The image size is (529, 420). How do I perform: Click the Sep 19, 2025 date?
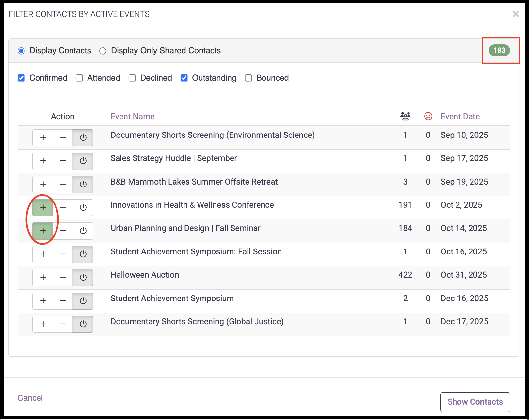(464, 182)
